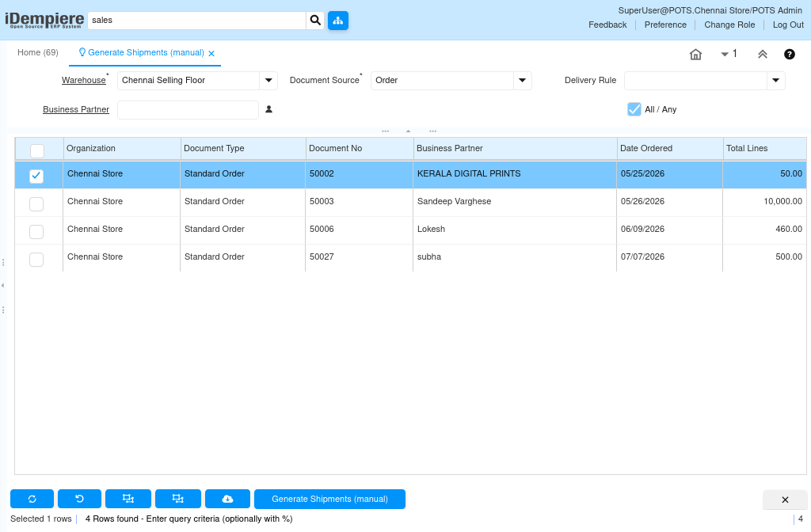Click the Document Source field showing Order
Screen dimensions: 811x532
(442, 81)
